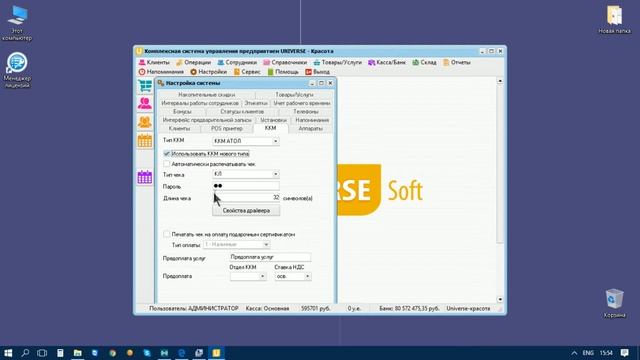Click scroll up arrow in main window
Screen dimensions: 640x360
point(500,81)
